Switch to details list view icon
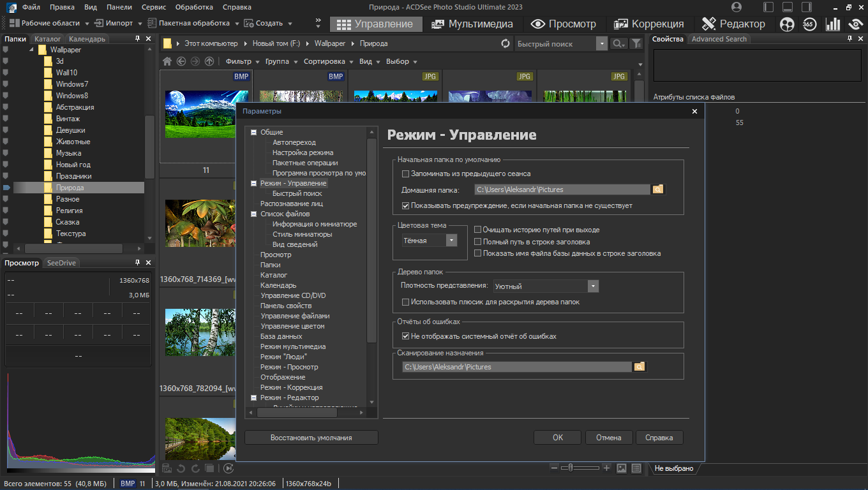This screenshot has width=868, height=490. pos(636,468)
